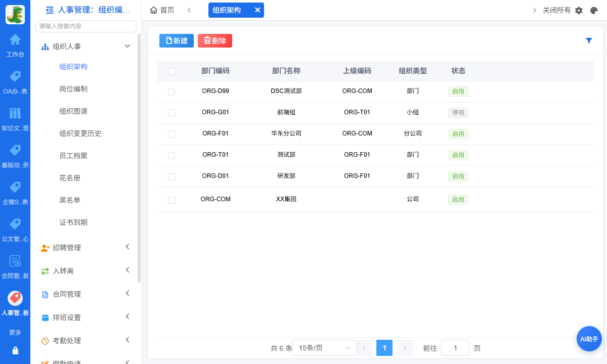This screenshot has height=364, width=607.
Task: Open the theme palette icon
Action: pos(594,10)
